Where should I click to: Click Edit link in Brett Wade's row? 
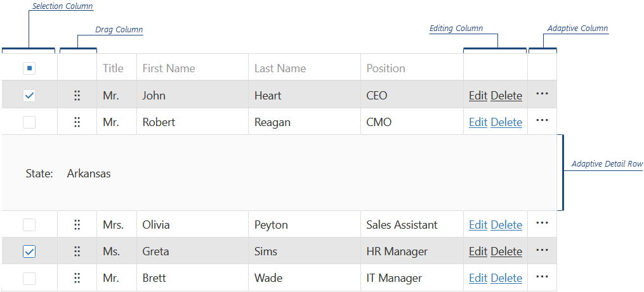[478, 278]
